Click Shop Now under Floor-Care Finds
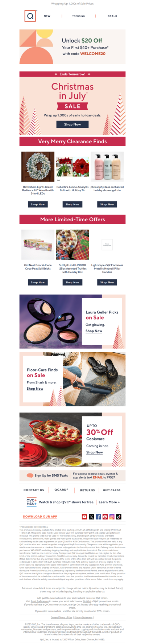Image resolution: width=145 pixels, height=644 pixels. (x=35, y=389)
